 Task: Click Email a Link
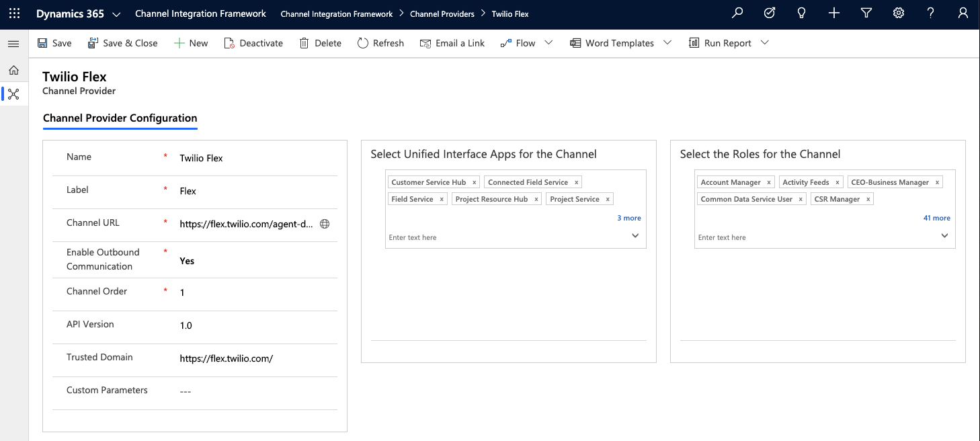click(452, 43)
